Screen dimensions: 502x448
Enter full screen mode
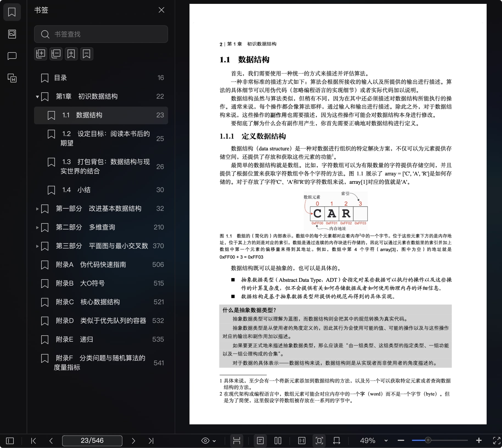click(x=497, y=441)
